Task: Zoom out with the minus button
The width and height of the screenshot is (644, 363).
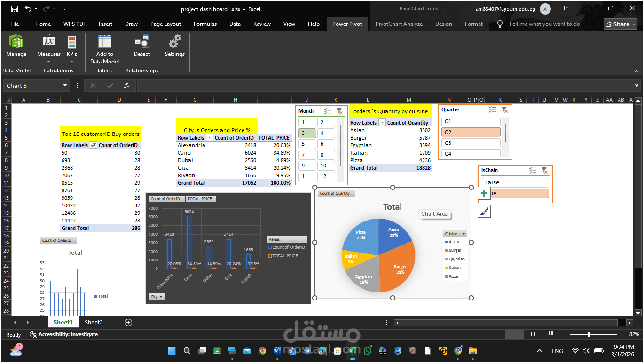Action: tap(565, 334)
